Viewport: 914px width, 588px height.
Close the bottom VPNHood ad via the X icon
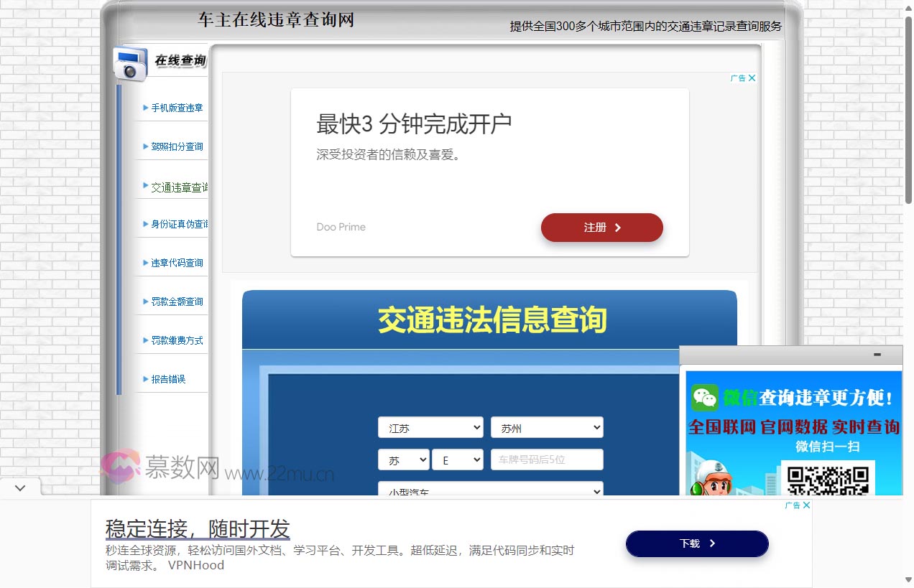(x=806, y=505)
